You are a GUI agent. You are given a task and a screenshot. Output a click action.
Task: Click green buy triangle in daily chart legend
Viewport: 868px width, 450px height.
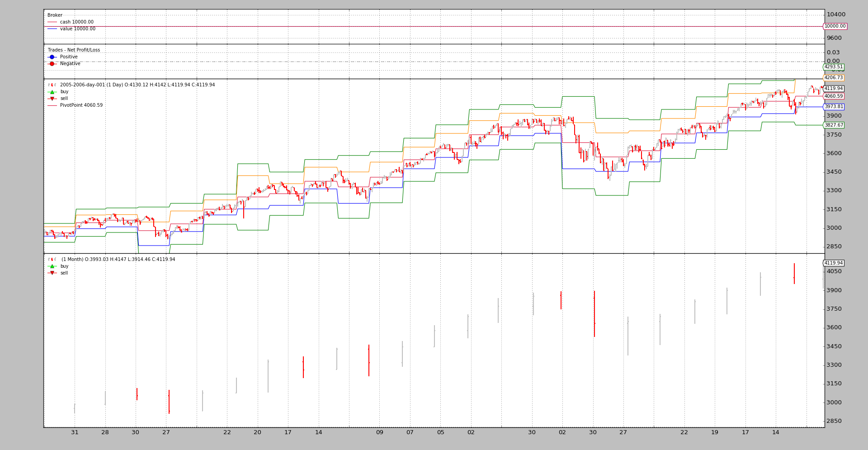coord(52,92)
